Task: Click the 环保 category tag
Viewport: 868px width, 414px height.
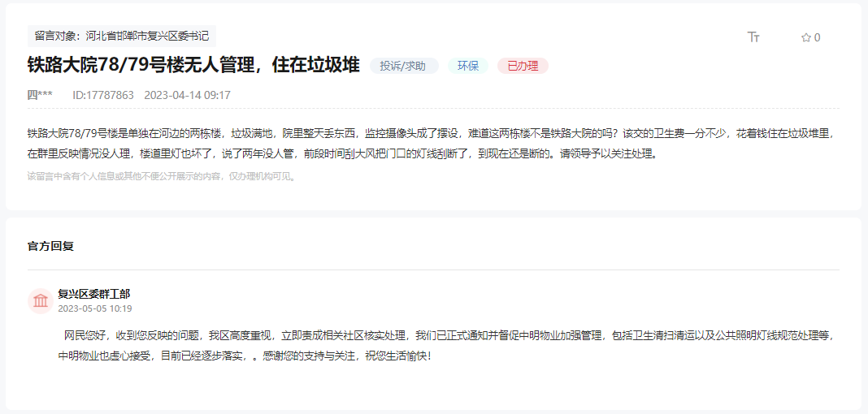Action: click(468, 66)
